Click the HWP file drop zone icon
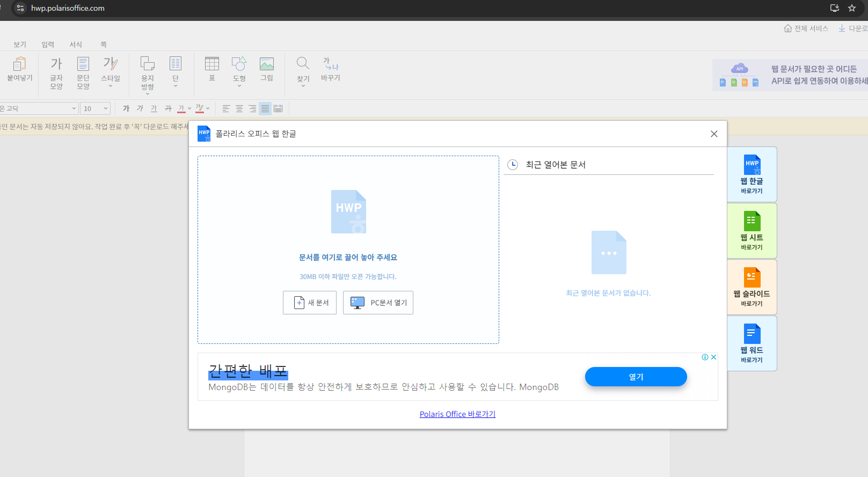Screen dimensions: 868x477 pyautogui.click(x=348, y=211)
